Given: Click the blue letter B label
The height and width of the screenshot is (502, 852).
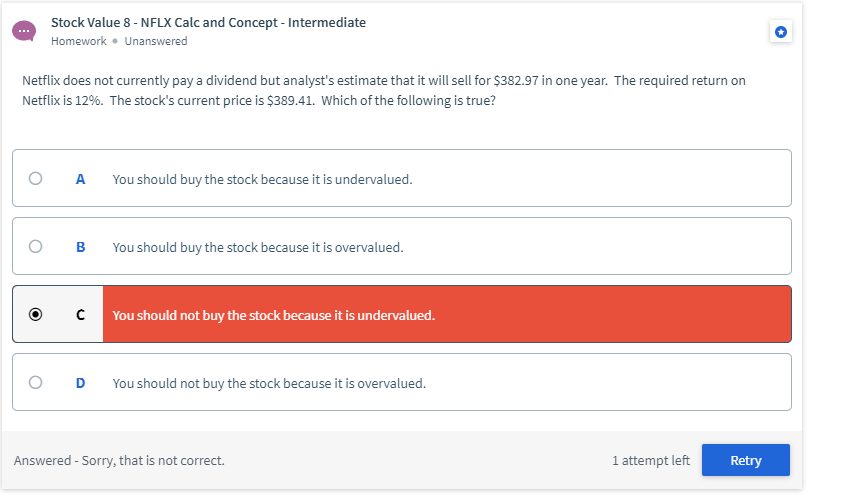Looking at the screenshot, I should (80, 247).
